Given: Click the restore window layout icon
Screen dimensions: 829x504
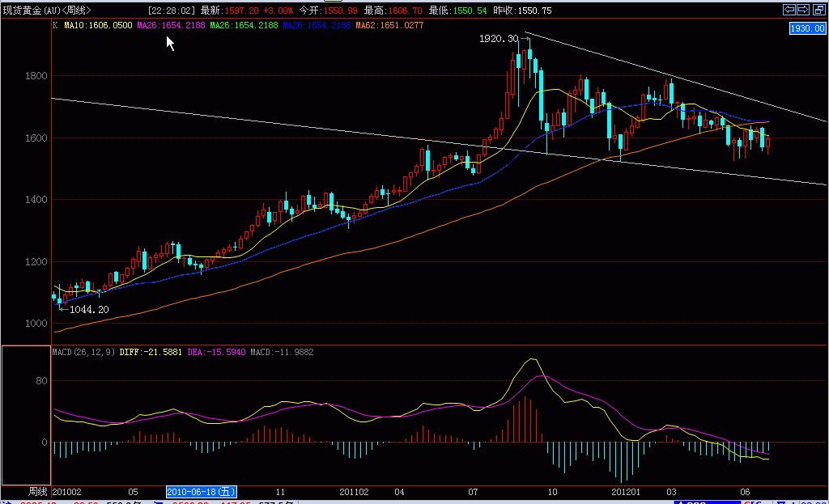Looking at the screenshot, I should [818, 10].
